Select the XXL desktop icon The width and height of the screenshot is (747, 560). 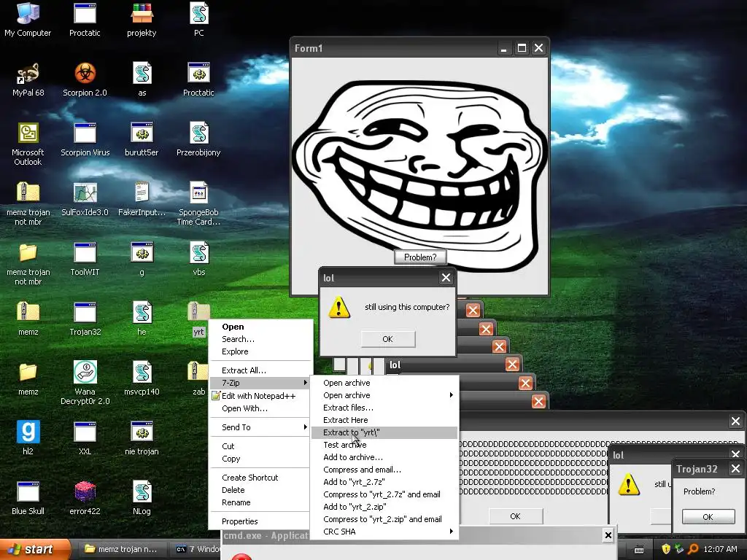(x=85, y=438)
